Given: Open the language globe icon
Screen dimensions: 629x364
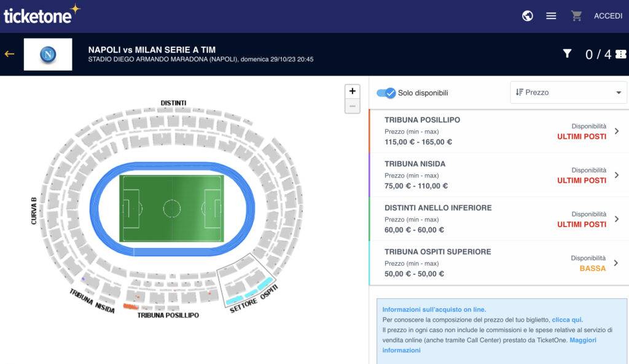Looking at the screenshot, I should tap(528, 16).
